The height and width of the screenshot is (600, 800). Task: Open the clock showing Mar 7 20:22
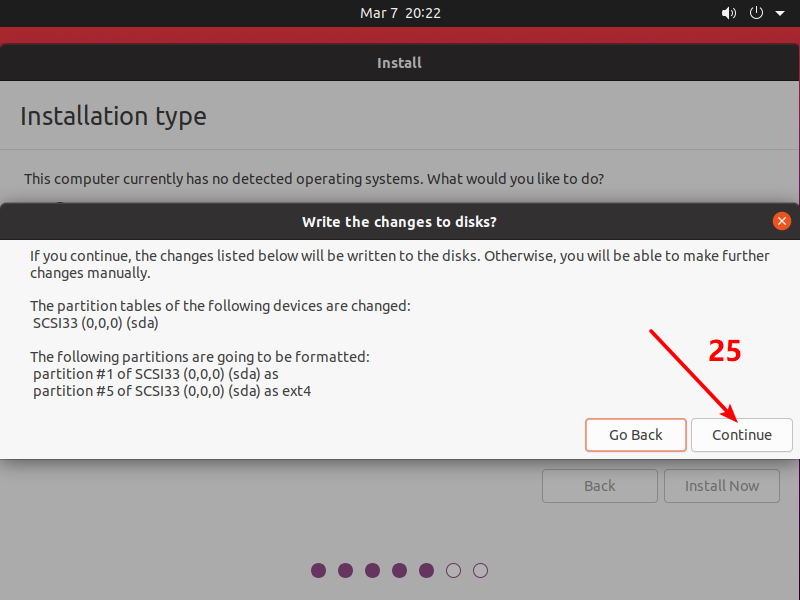click(x=400, y=14)
